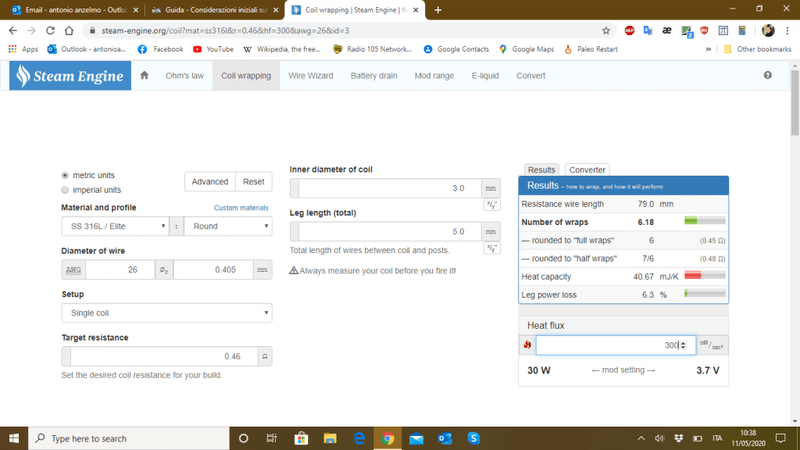Go back to the previous page
Viewport: 800px width, 450px height.
pos(13,31)
